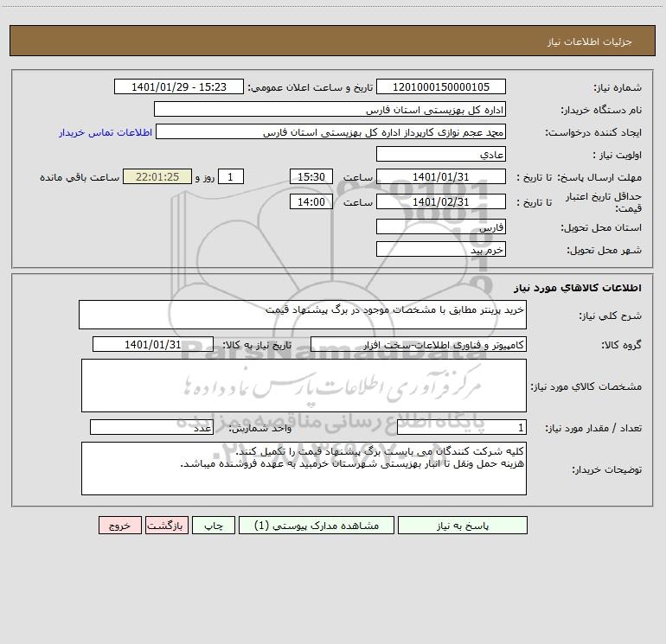The width and height of the screenshot is (666, 644).
Task: Click the تاریخ و ساعت اعلان عمومی label
Action: click(x=311, y=87)
